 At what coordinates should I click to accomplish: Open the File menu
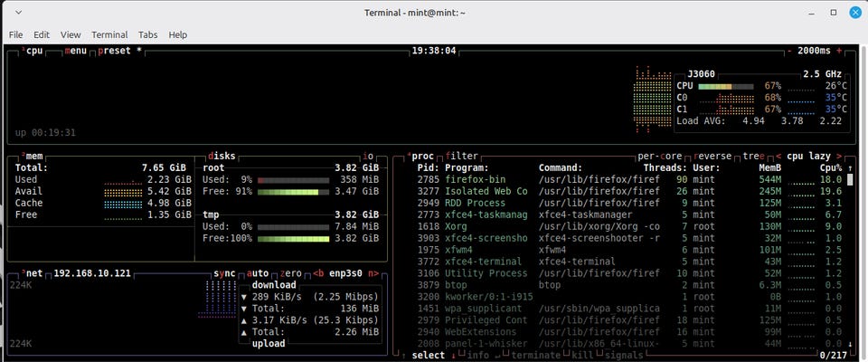pos(15,34)
